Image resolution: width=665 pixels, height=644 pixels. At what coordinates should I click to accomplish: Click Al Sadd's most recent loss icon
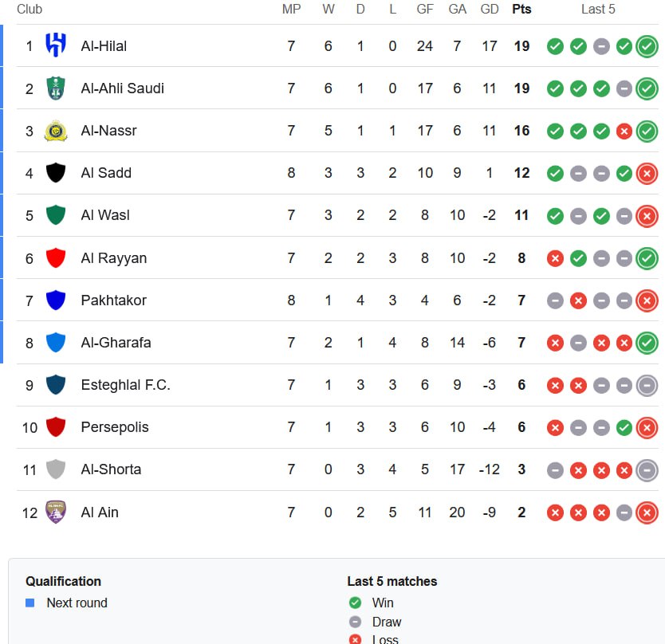(x=647, y=173)
